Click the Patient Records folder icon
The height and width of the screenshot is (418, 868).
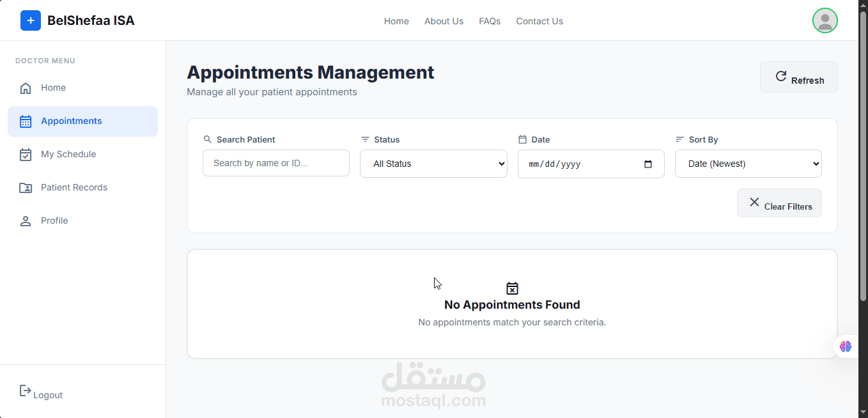coord(26,188)
